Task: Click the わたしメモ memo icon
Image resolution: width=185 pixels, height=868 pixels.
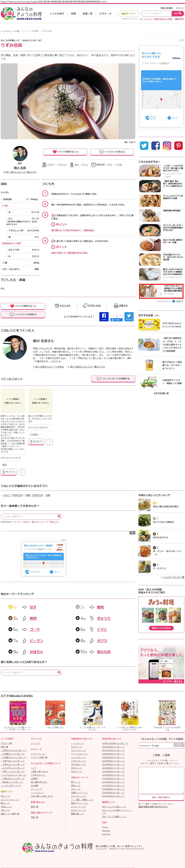Action: 57,306
